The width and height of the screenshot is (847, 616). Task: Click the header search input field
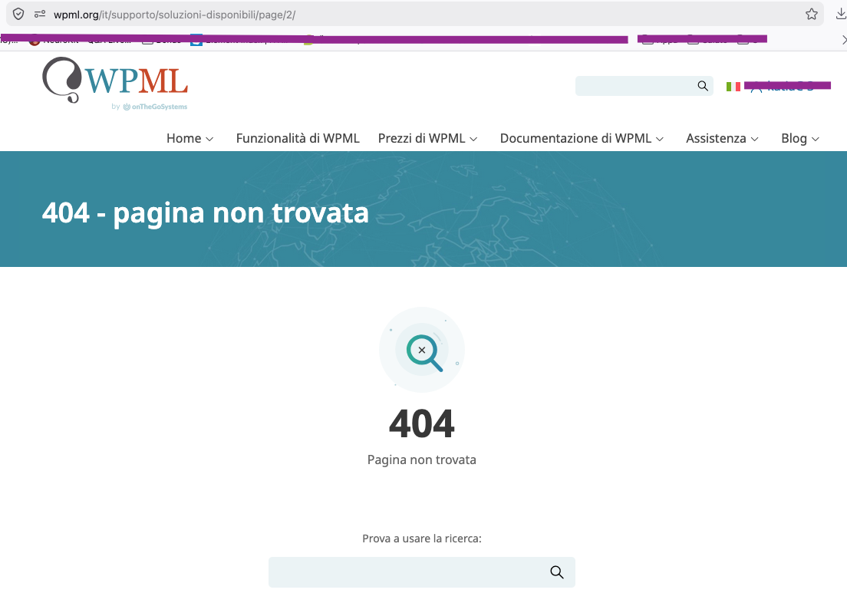[644, 86]
